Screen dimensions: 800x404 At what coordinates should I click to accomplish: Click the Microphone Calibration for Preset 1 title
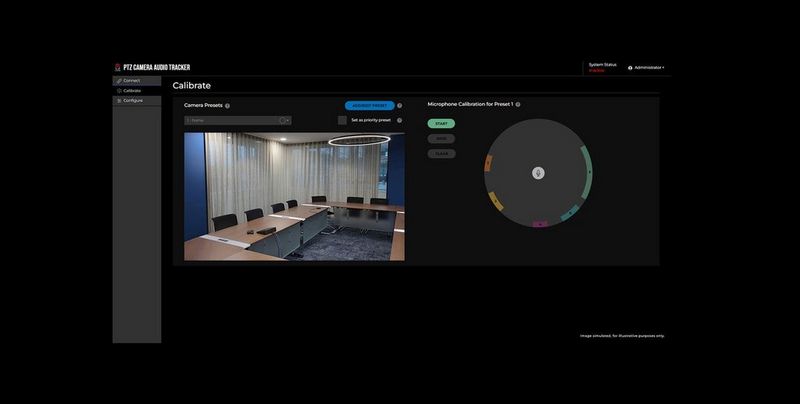470,105
